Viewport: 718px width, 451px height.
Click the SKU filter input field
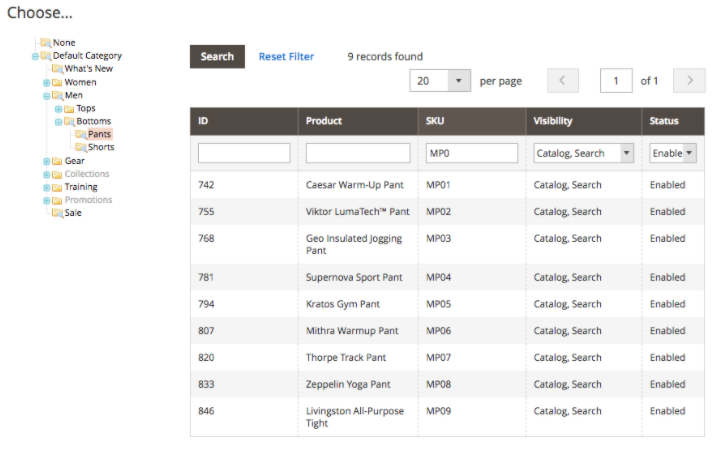(472, 153)
